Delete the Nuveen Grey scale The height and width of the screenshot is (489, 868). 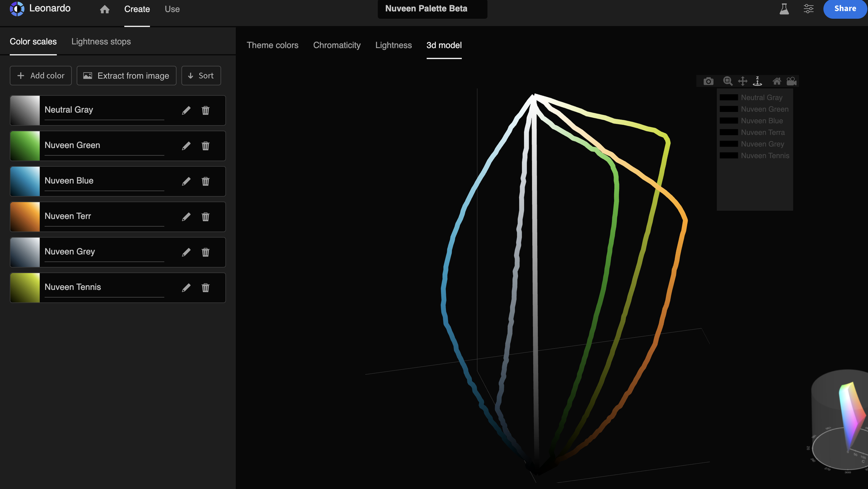(x=206, y=252)
